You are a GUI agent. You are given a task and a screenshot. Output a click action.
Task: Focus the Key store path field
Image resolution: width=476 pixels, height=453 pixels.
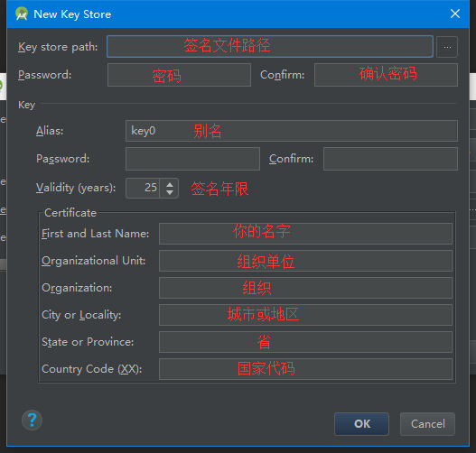tap(270, 46)
